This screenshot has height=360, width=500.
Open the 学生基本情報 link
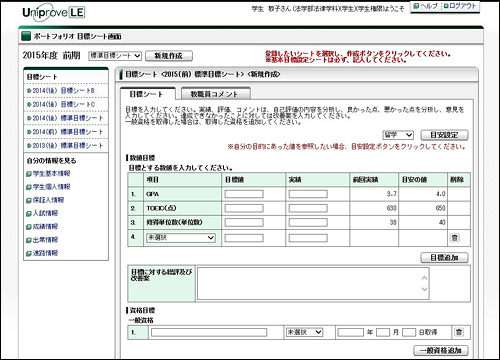pyautogui.click(x=51, y=174)
